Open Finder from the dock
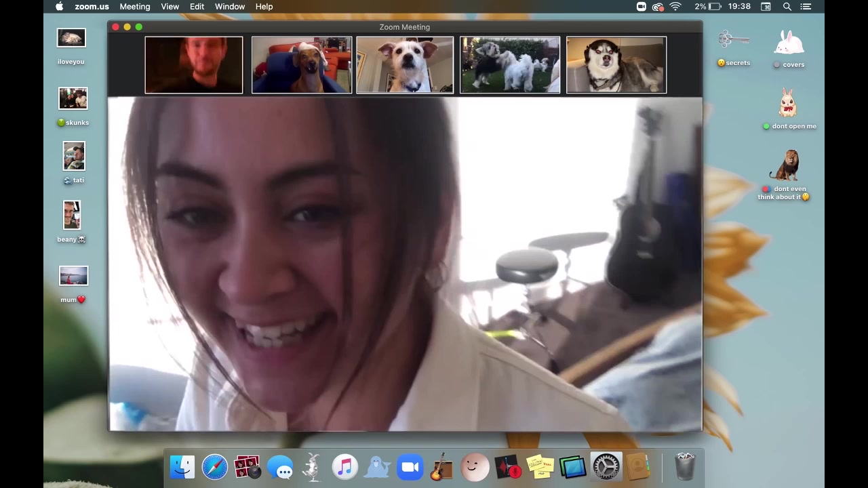Viewport: 868px width, 488px height. tap(182, 467)
